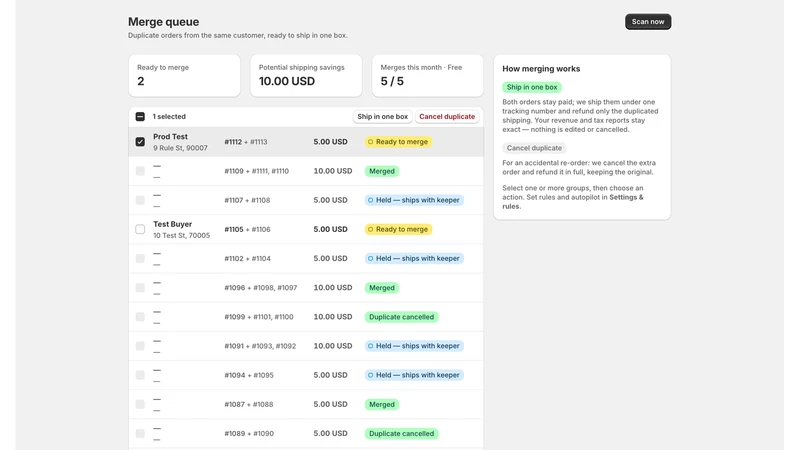This screenshot has height=450, width=800.
Task: Click Duplicate cancelled badge on #1099 row
Action: pyautogui.click(x=402, y=317)
